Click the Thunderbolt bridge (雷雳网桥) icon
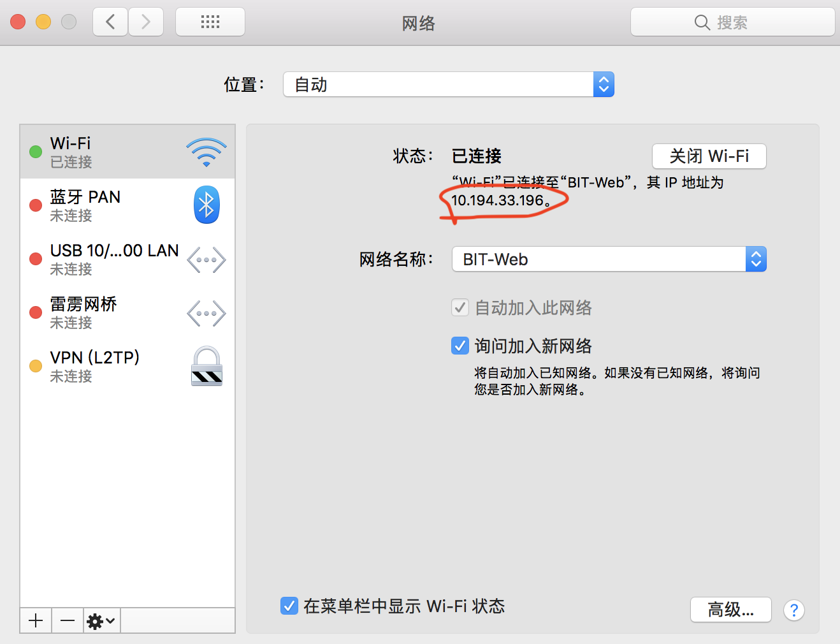Viewport: 840px width, 644px height. point(206,312)
